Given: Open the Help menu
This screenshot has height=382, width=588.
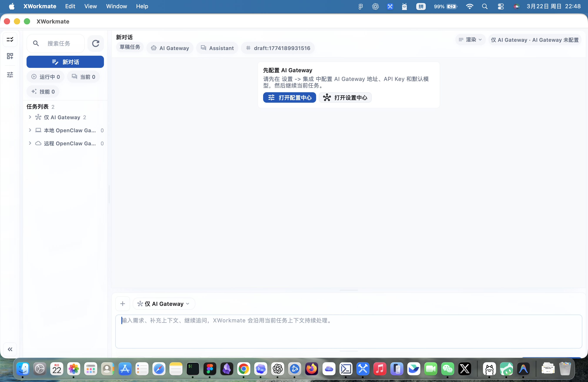Looking at the screenshot, I should tap(142, 7).
